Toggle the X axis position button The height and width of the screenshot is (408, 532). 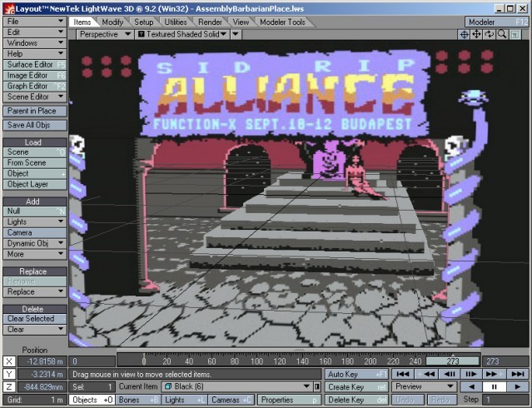coord(9,361)
